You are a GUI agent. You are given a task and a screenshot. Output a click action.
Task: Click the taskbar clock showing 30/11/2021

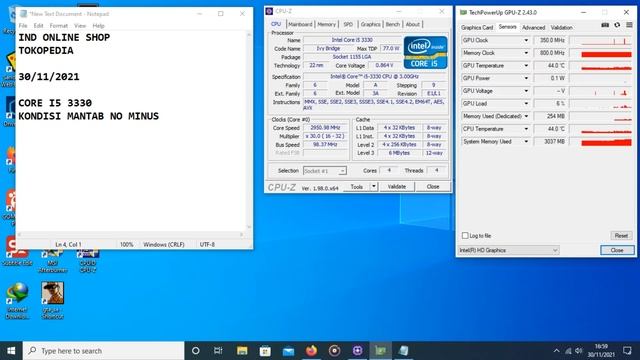[601, 351]
